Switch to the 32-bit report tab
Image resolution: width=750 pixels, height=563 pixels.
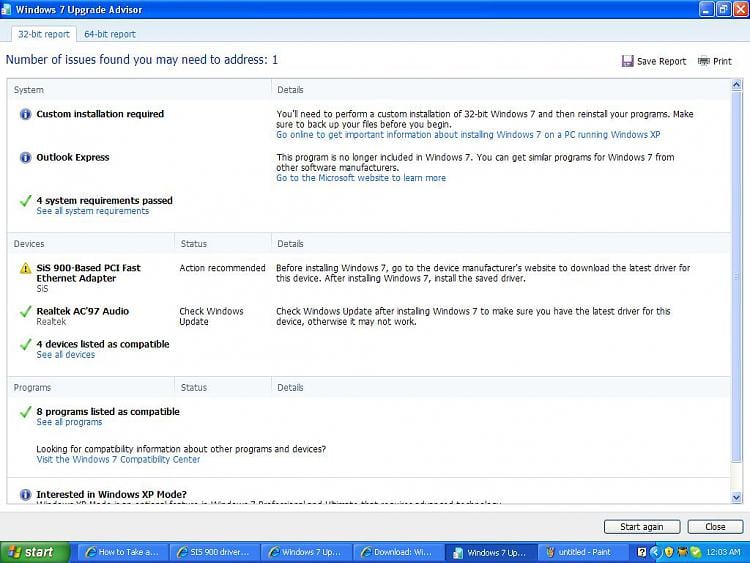[x=44, y=34]
